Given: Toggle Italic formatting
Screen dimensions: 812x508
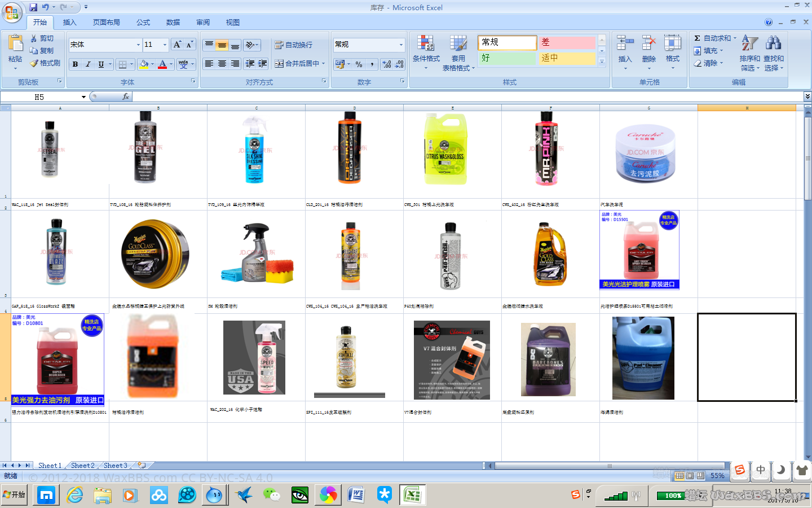Looking at the screenshot, I should 88,64.
